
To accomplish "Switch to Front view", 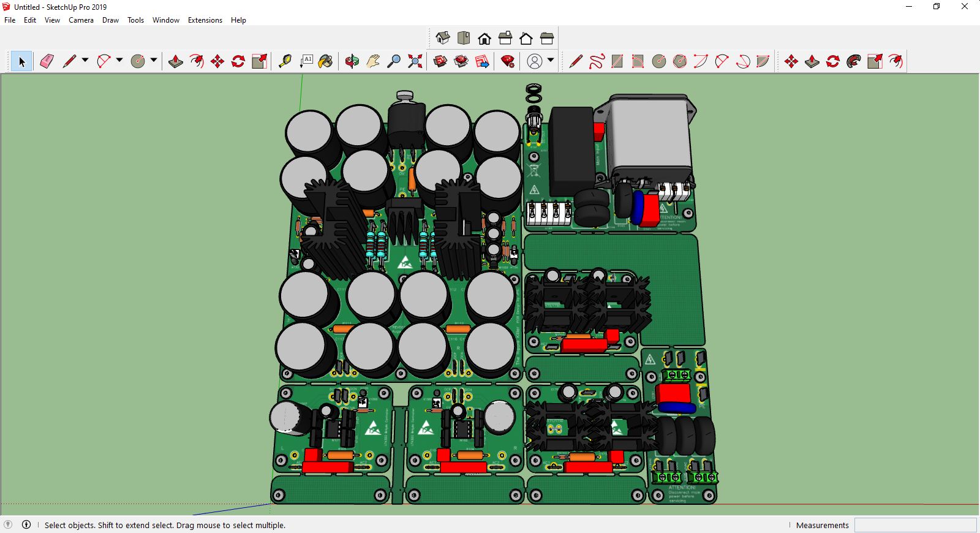I will click(484, 39).
